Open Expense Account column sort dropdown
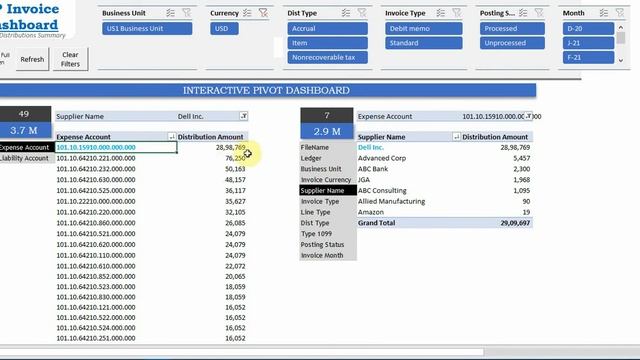The width and height of the screenshot is (640, 360). (172, 137)
